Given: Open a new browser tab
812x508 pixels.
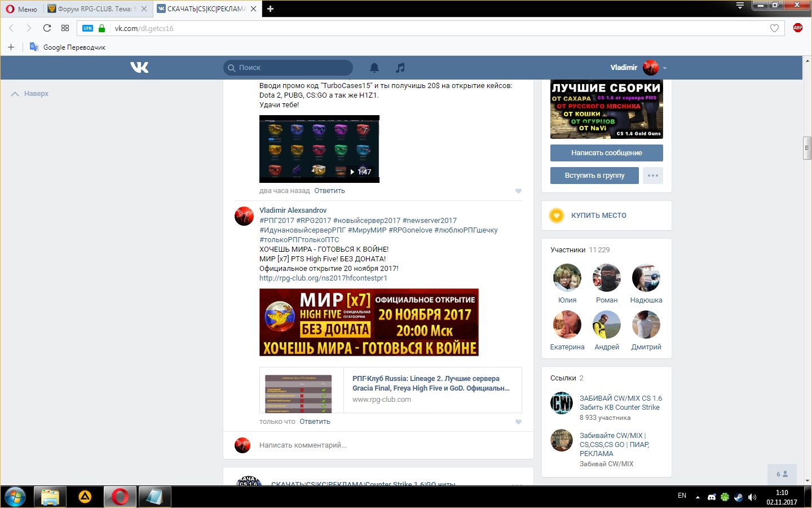Looking at the screenshot, I should (270, 9).
